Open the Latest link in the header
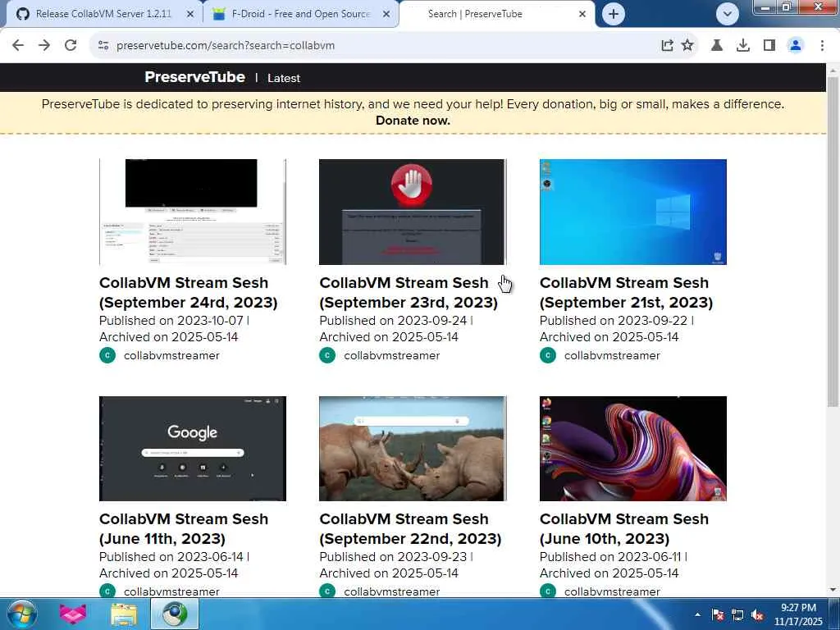 283,78
